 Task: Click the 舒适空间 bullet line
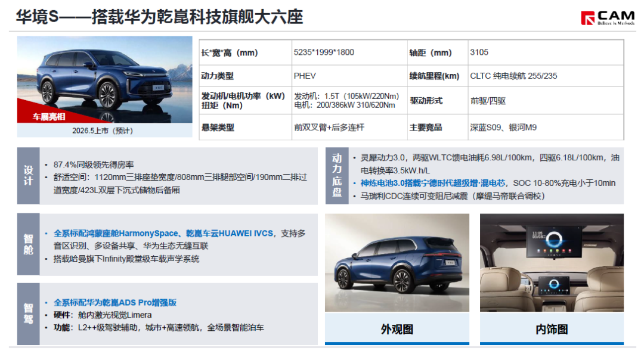(x=180, y=184)
